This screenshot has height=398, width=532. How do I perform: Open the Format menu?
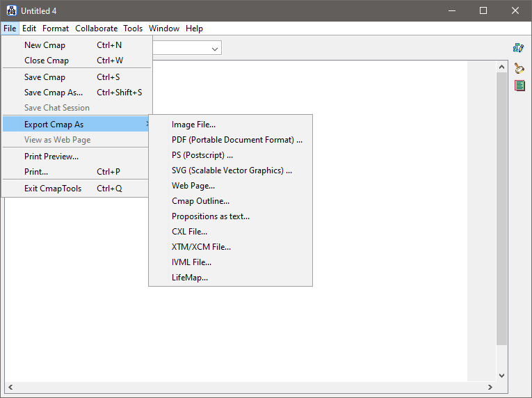coord(56,29)
